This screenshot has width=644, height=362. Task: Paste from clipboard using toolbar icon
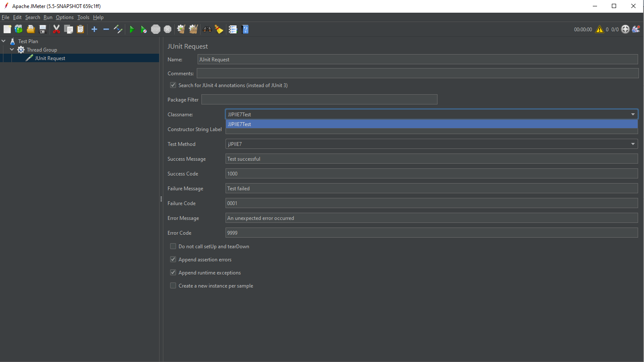[x=80, y=29]
